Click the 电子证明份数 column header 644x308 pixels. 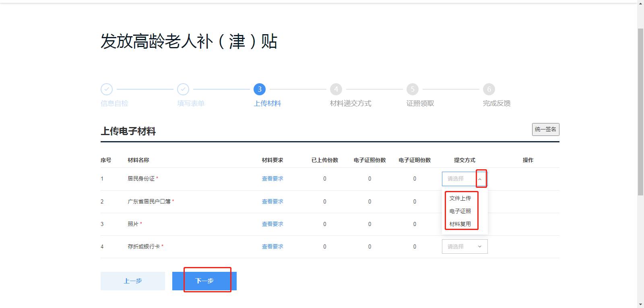coord(415,160)
